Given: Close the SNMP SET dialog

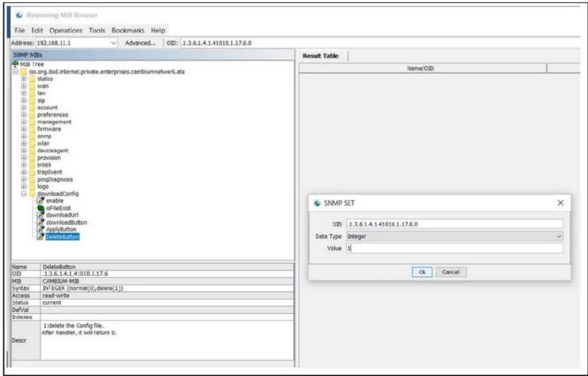Looking at the screenshot, I should click(x=560, y=202).
